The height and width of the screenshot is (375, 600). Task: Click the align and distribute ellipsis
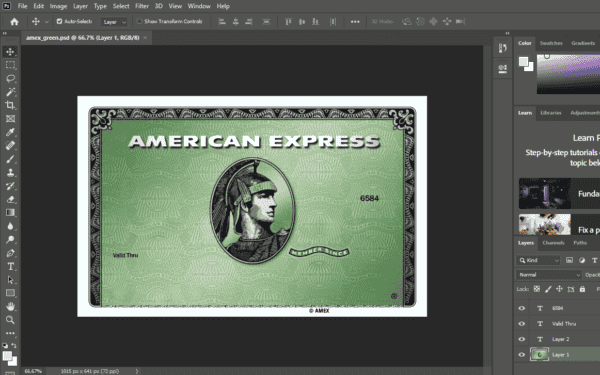[x=355, y=22]
